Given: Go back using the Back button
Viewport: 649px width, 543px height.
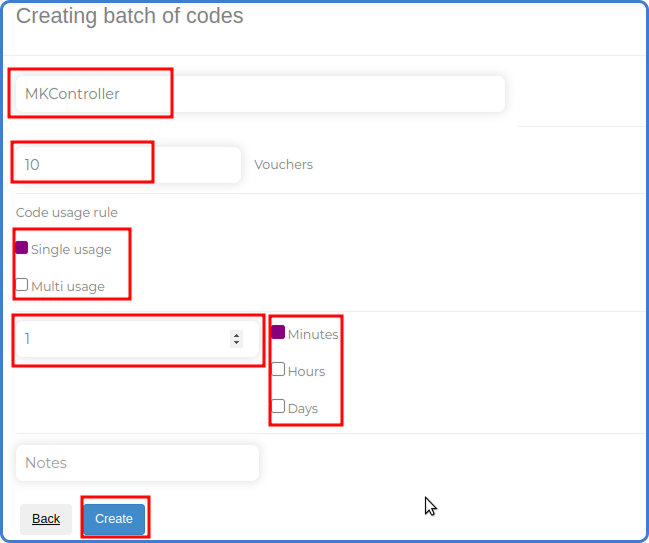Looking at the screenshot, I should pos(46,519).
